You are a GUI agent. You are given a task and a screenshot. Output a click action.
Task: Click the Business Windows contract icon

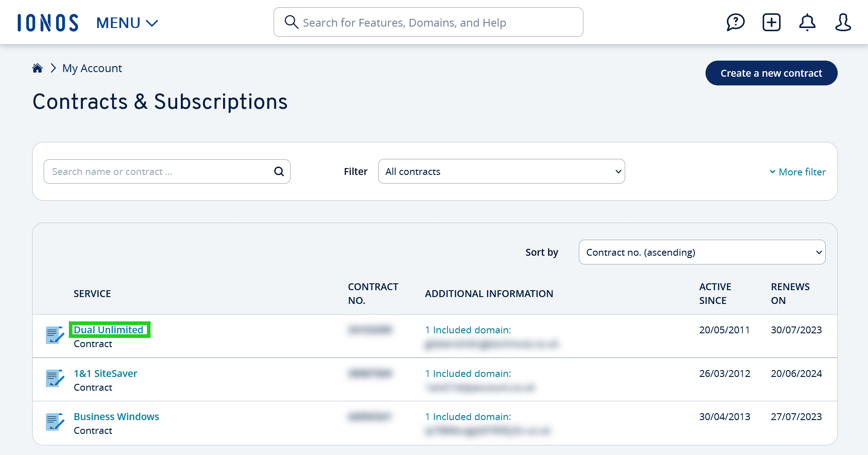point(55,422)
